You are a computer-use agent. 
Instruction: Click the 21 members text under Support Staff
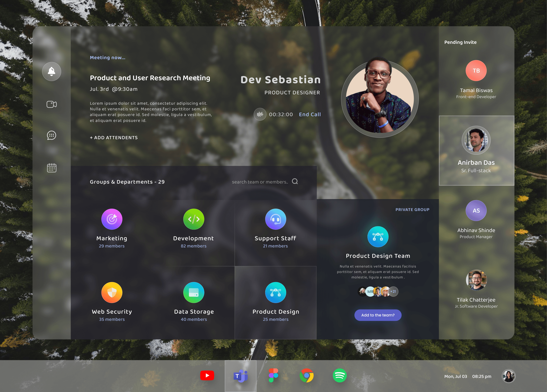point(275,246)
